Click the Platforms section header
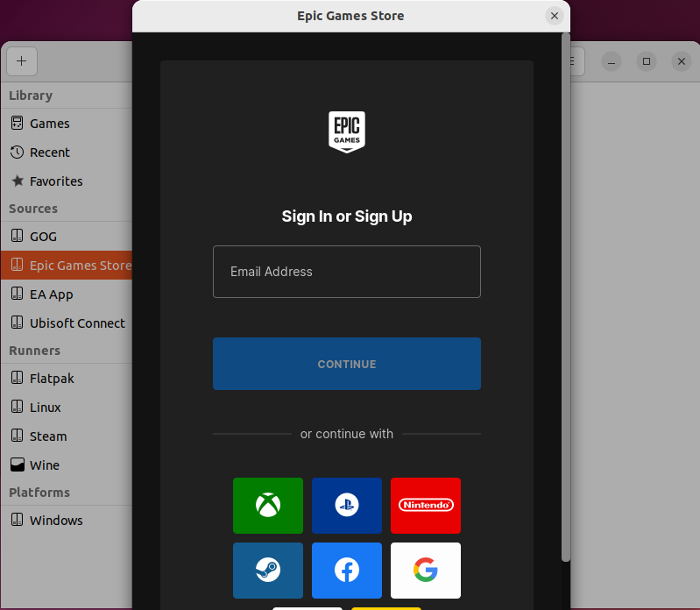This screenshot has width=700, height=610. 39,493
